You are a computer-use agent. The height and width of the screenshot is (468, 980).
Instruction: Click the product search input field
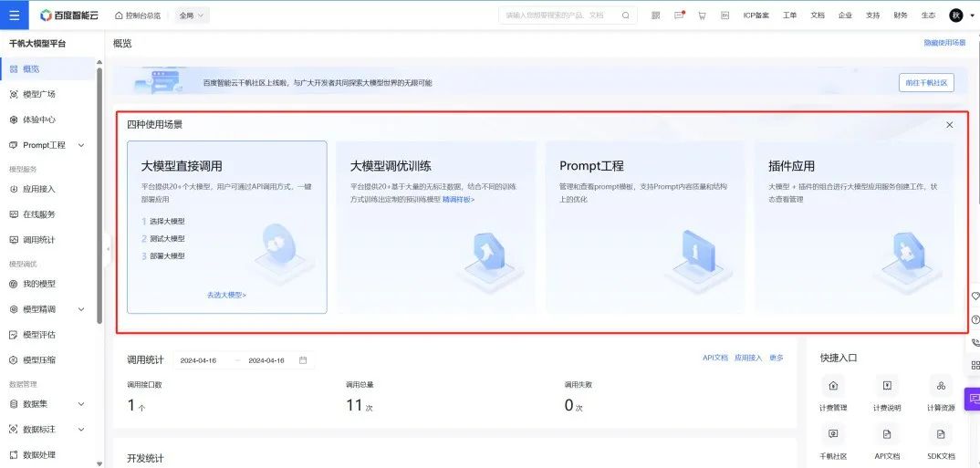(561, 16)
